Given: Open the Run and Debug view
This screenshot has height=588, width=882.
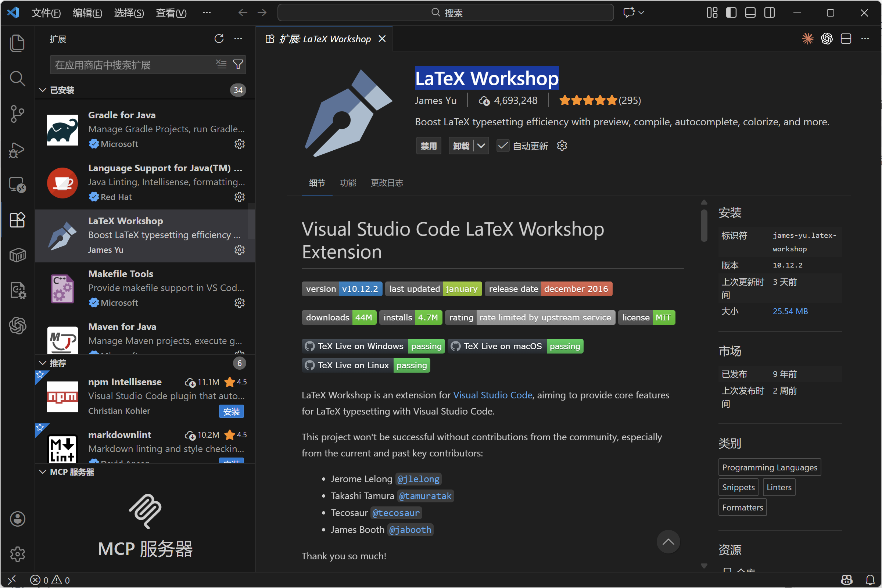Looking at the screenshot, I should pyautogui.click(x=17, y=150).
